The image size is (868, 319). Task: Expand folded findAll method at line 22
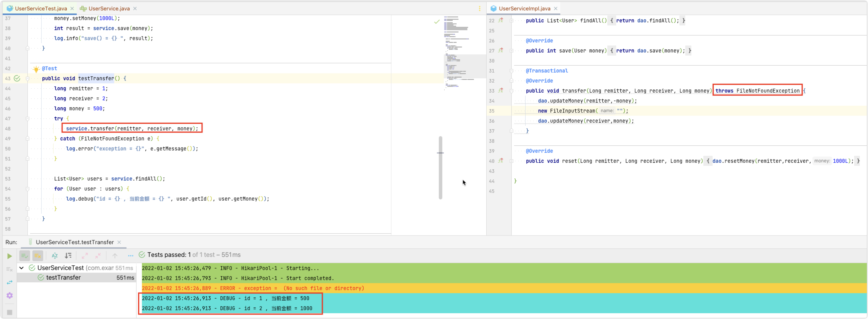(x=511, y=21)
